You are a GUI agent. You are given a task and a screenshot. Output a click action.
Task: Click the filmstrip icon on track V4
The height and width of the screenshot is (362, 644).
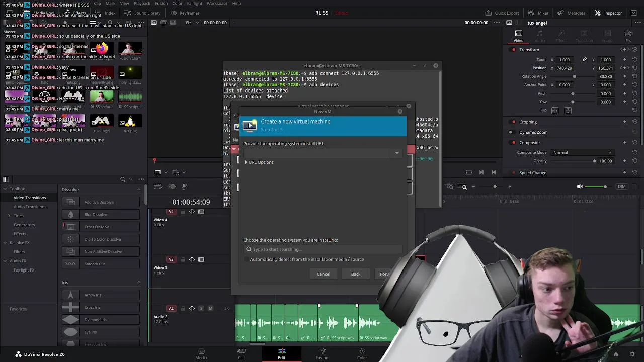201,212
